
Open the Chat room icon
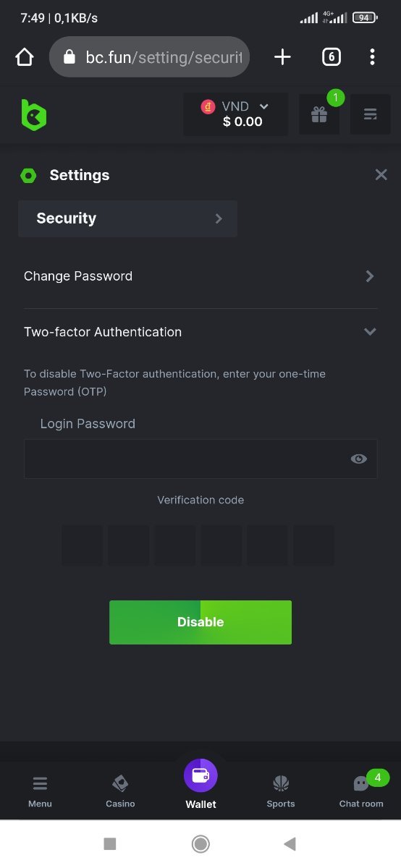tap(360, 783)
